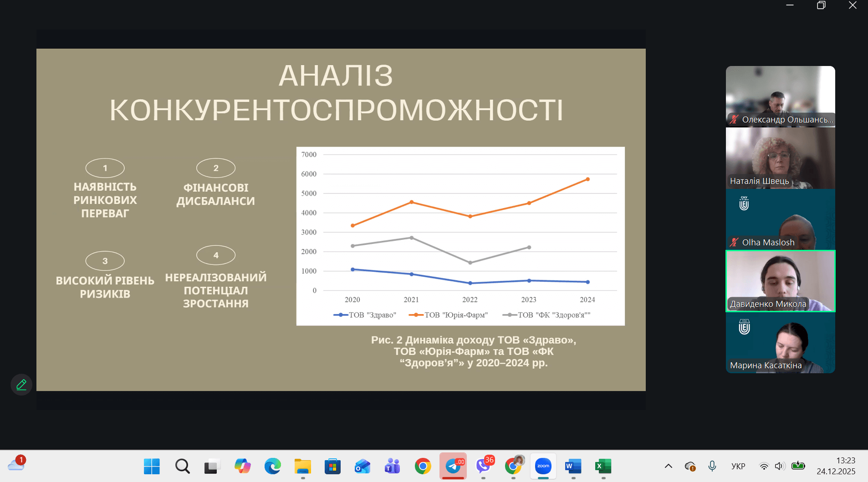Open the УКР keyboard language selector
Image resolution: width=868 pixels, height=482 pixels.
[x=738, y=466]
